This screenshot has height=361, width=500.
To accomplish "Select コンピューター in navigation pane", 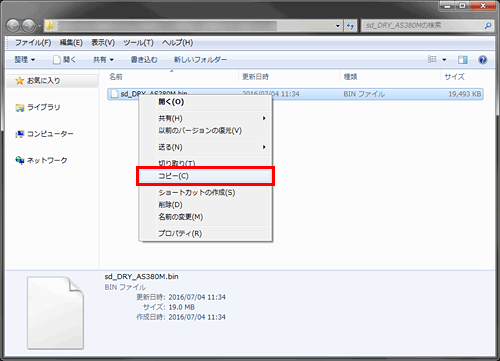I will point(44,134).
